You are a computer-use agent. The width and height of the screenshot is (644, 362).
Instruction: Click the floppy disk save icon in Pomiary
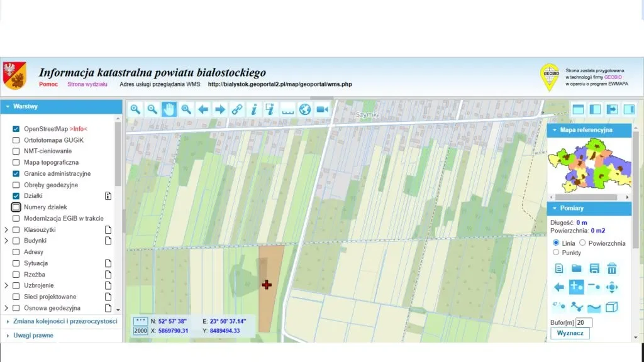pos(594,268)
